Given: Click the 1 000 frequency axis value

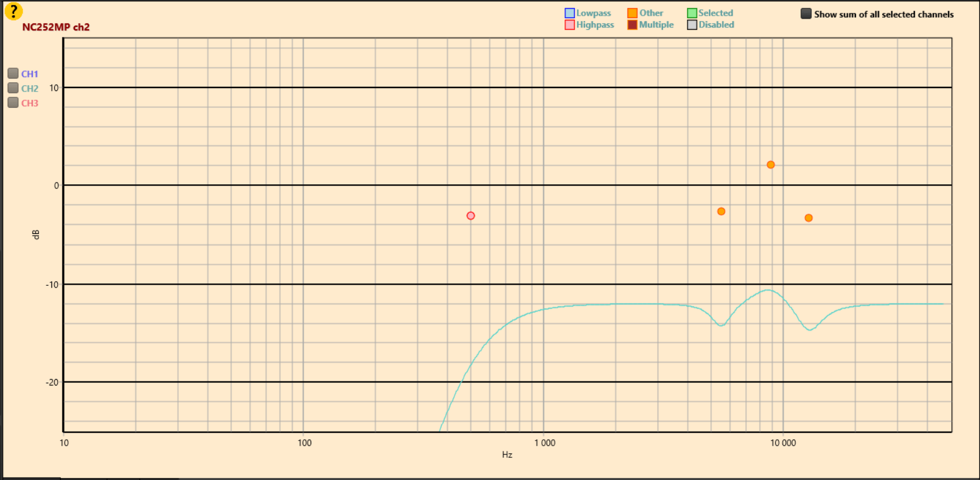Looking at the screenshot, I should (x=545, y=443).
